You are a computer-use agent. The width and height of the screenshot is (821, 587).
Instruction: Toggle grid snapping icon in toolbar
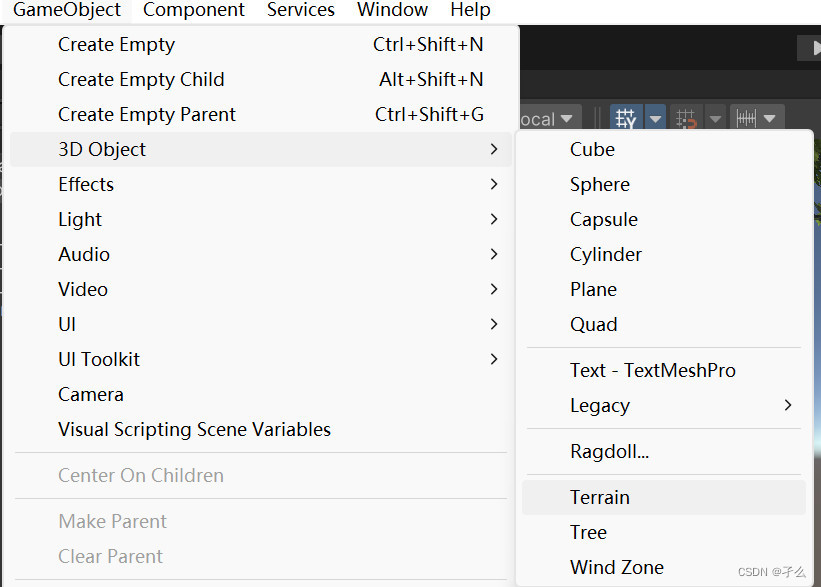click(x=626, y=119)
